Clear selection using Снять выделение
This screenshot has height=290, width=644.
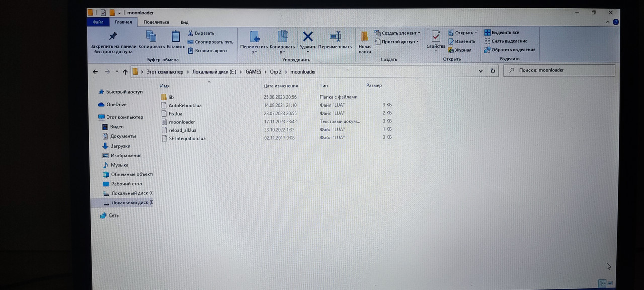(x=506, y=41)
